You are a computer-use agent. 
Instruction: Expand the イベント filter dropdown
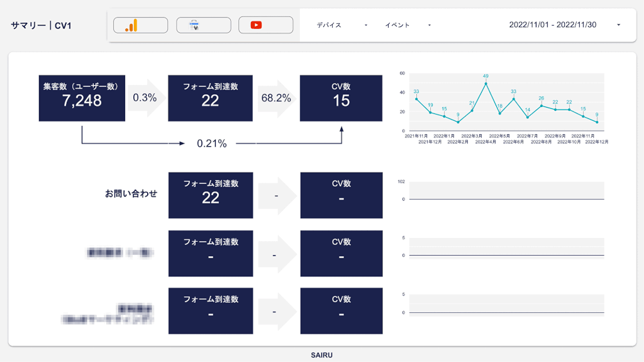tap(408, 25)
